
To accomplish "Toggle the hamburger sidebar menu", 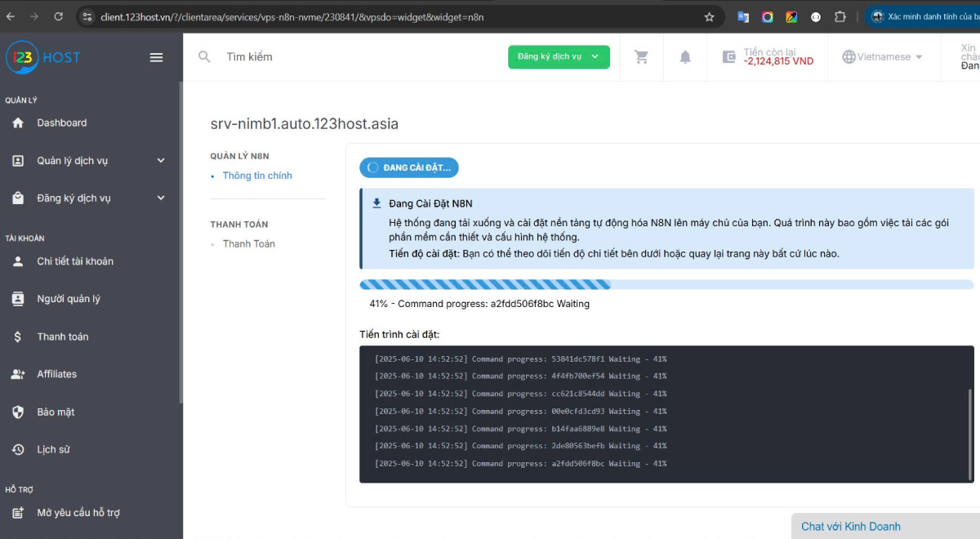I will tap(156, 57).
